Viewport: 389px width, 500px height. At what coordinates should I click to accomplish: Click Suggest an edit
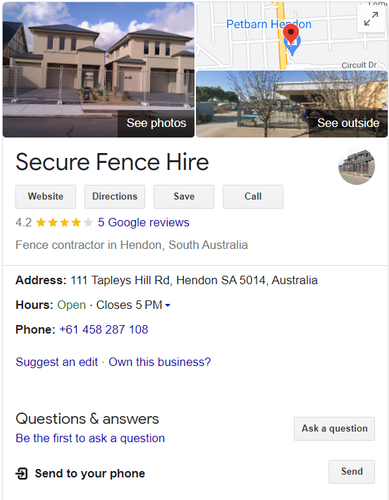(x=57, y=362)
